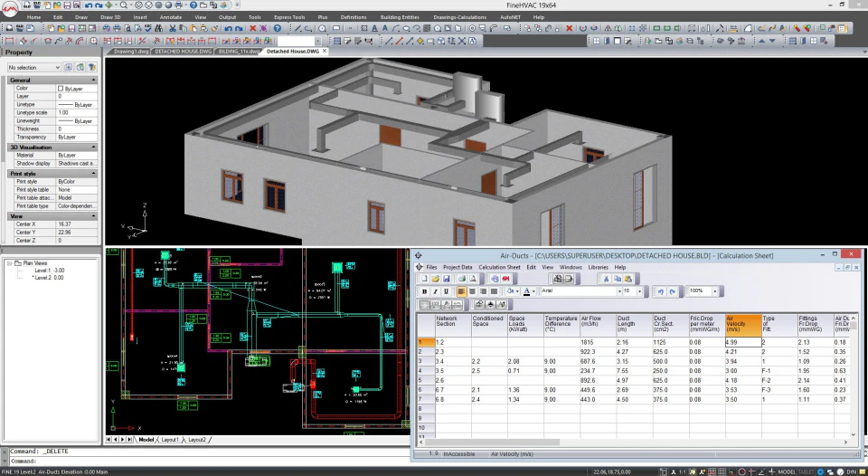
Task: Click New file icon in Air-Ducts toolbar
Action: [x=425, y=279]
